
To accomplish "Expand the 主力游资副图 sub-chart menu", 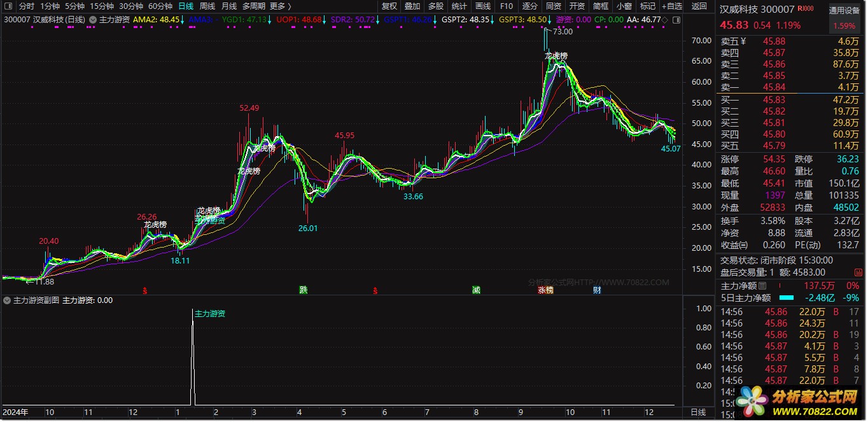I will click(8, 300).
